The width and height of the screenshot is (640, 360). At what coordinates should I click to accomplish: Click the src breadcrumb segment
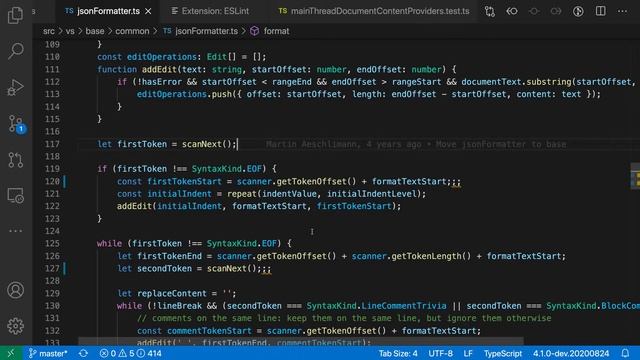[x=49, y=31]
